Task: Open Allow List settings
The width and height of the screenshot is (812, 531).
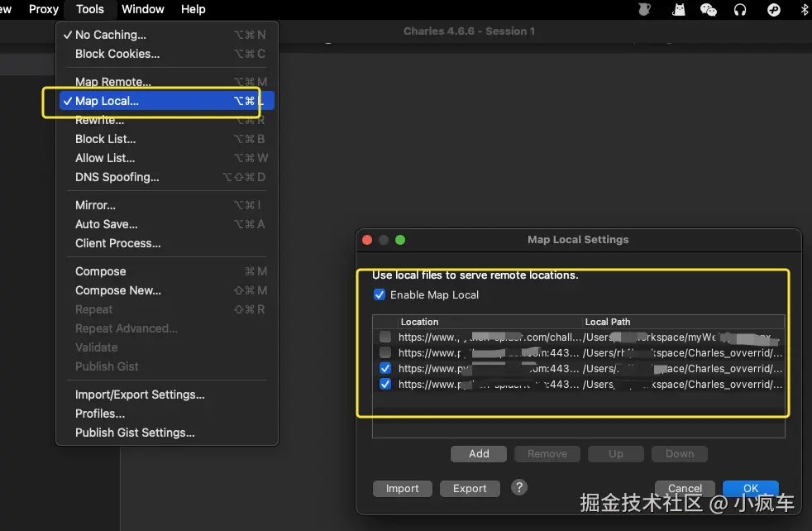Action: point(167,158)
